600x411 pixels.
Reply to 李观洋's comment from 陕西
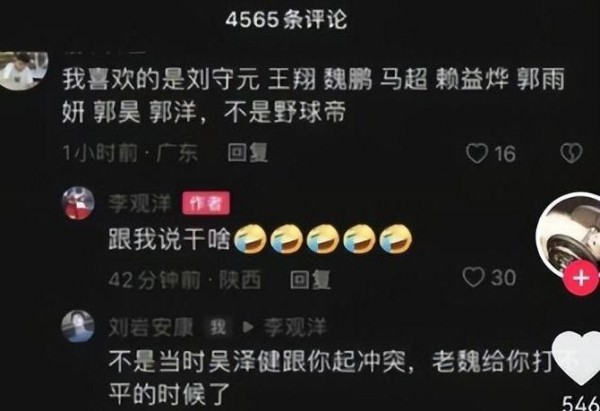click(310, 280)
